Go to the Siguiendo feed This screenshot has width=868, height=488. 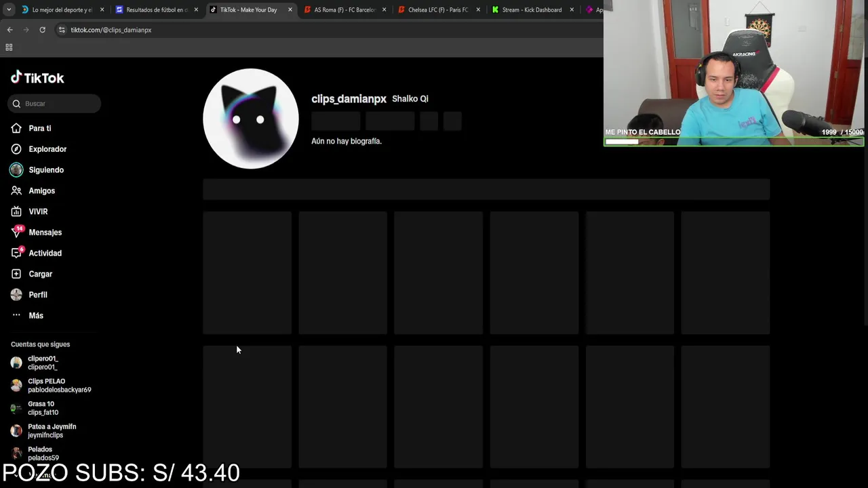point(46,170)
